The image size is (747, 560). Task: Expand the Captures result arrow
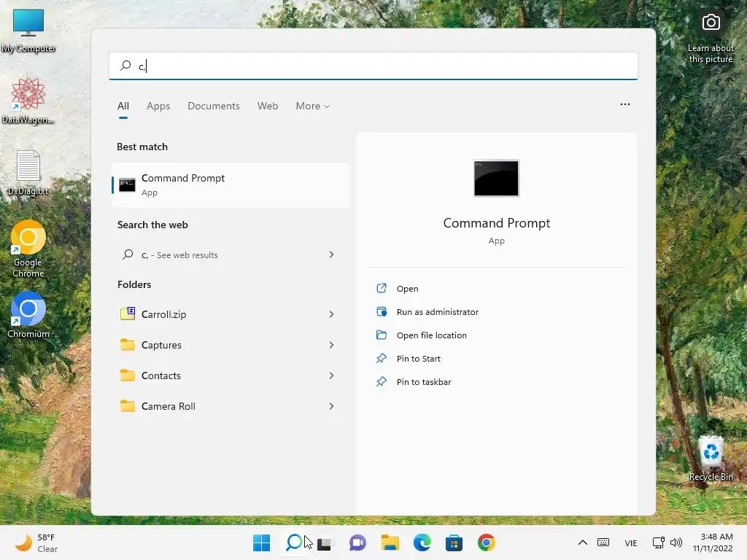coord(332,345)
